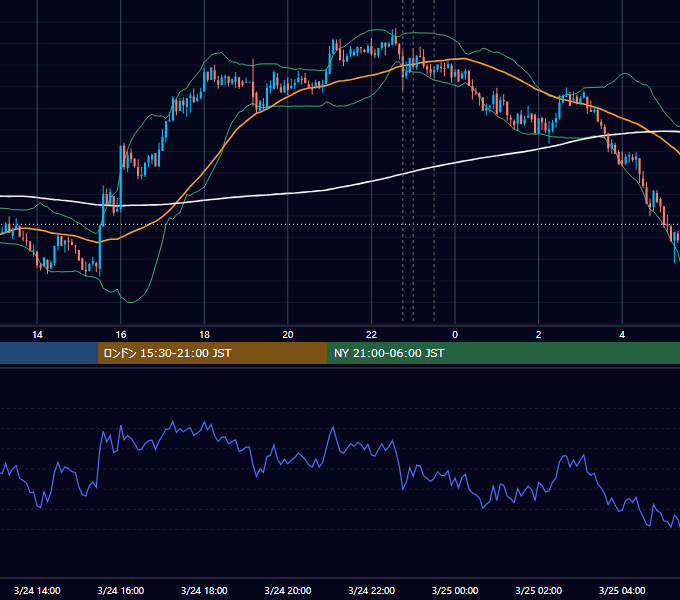Image resolution: width=680 pixels, height=600 pixels.
Task: Click the hour 0 axis label
Action: pyautogui.click(x=455, y=335)
